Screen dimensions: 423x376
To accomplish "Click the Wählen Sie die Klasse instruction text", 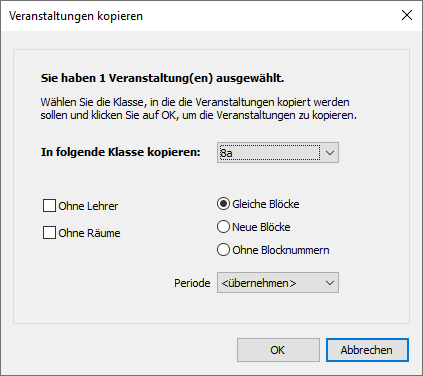I will (199, 108).
